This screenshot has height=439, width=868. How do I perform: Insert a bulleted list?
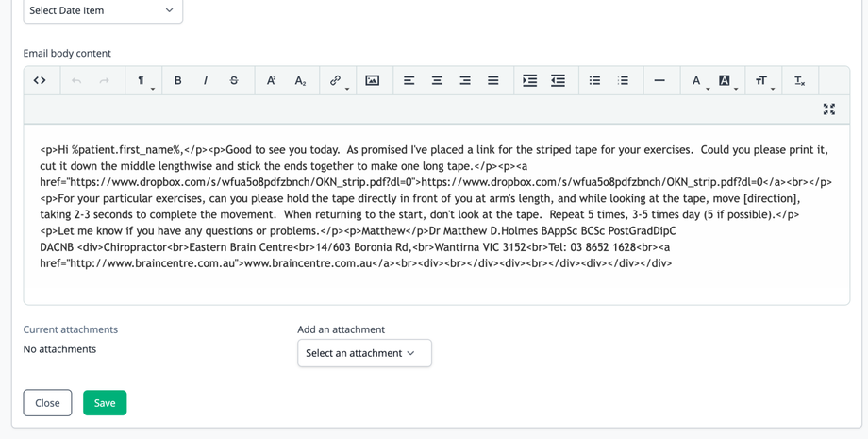point(594,81)
